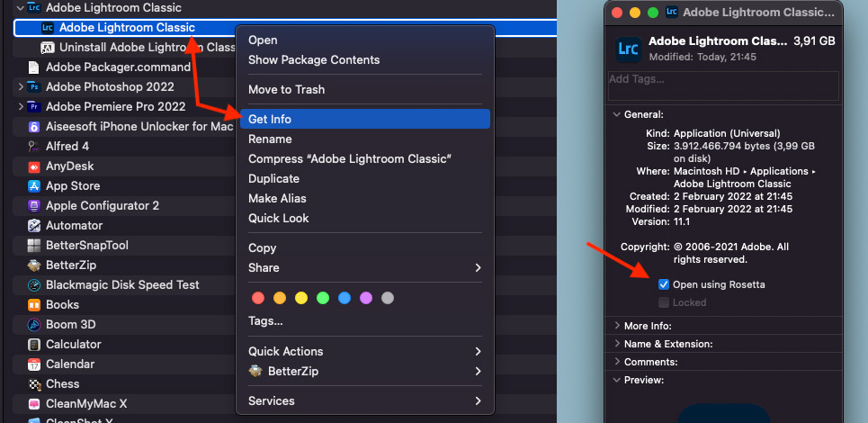Choose Make Alias
868x423 pixels.
(365, 198)
